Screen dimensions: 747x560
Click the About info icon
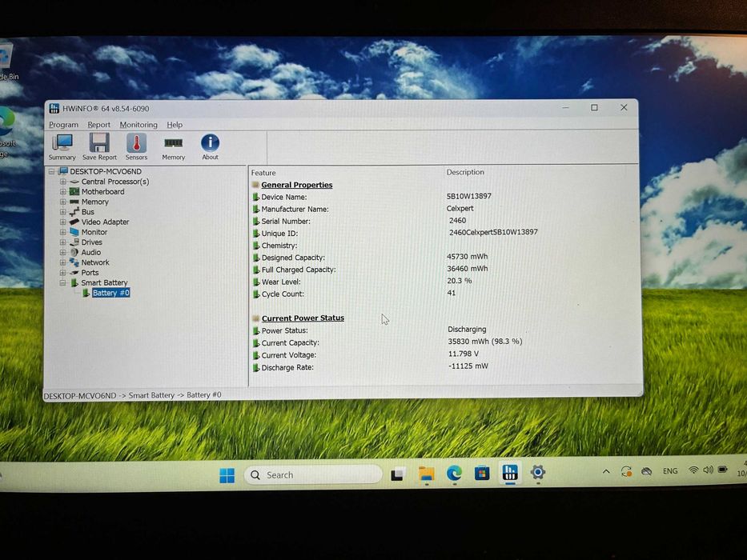pyautogui.click(x=210, y=146)
